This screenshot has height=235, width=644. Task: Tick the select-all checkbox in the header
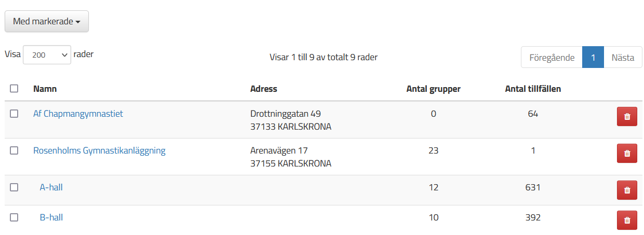coord(14,89)
